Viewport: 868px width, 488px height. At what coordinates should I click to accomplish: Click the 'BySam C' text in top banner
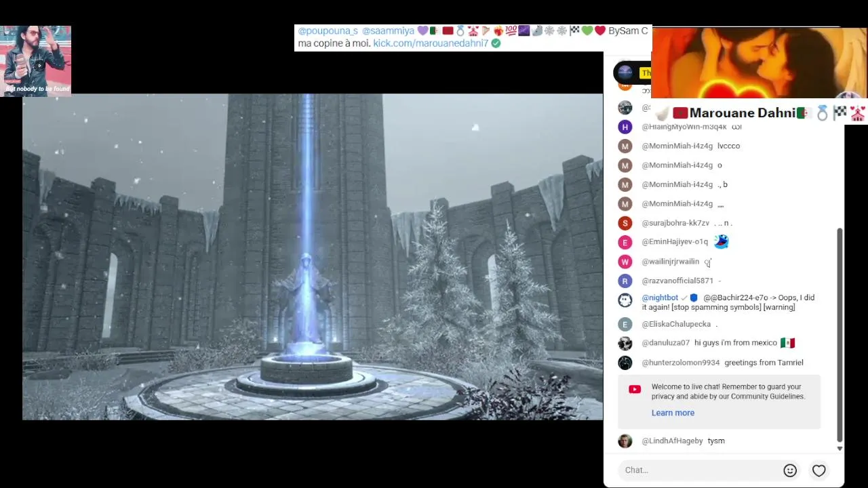click(x=628, y=30)
